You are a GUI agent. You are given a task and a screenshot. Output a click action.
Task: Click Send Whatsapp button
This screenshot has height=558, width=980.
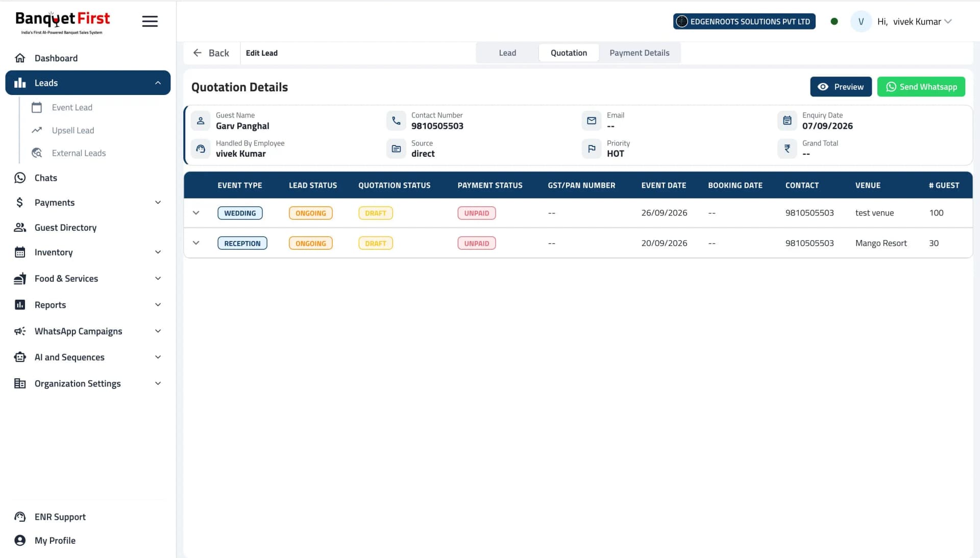(921, 87)
